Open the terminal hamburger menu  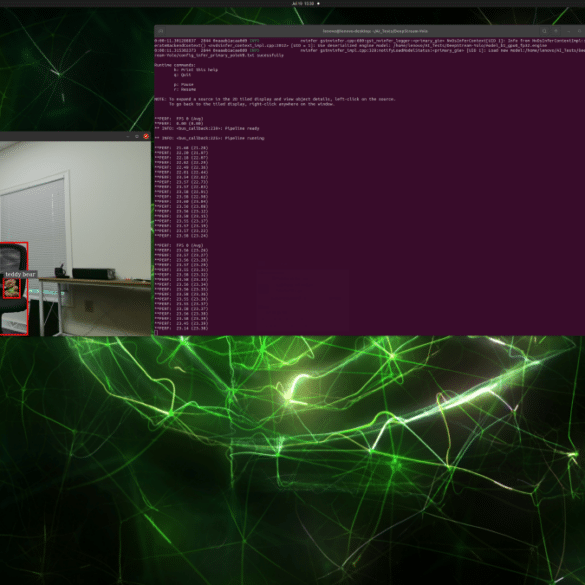(x=556, y=31)
